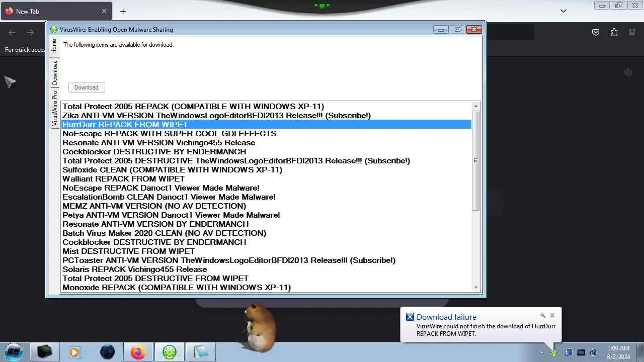
Task: Open the Firefox extensions puzzle icon
Action: point(614,32)
